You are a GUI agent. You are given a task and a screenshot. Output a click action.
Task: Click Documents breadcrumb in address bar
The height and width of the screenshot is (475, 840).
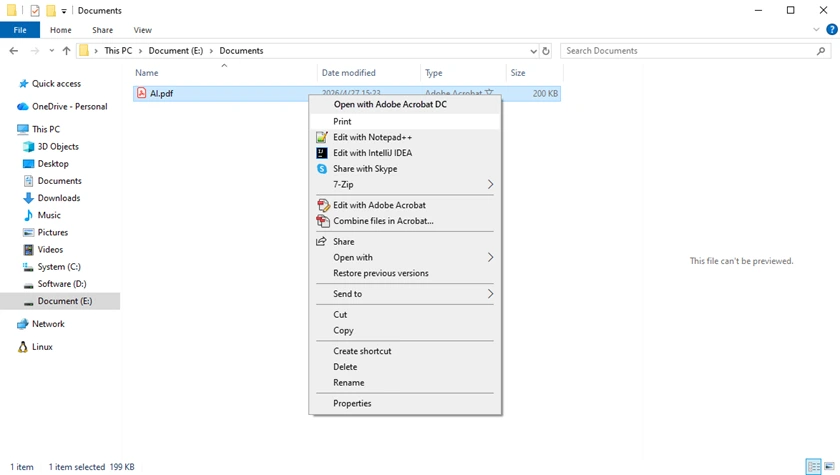click(x=241, y=51)
